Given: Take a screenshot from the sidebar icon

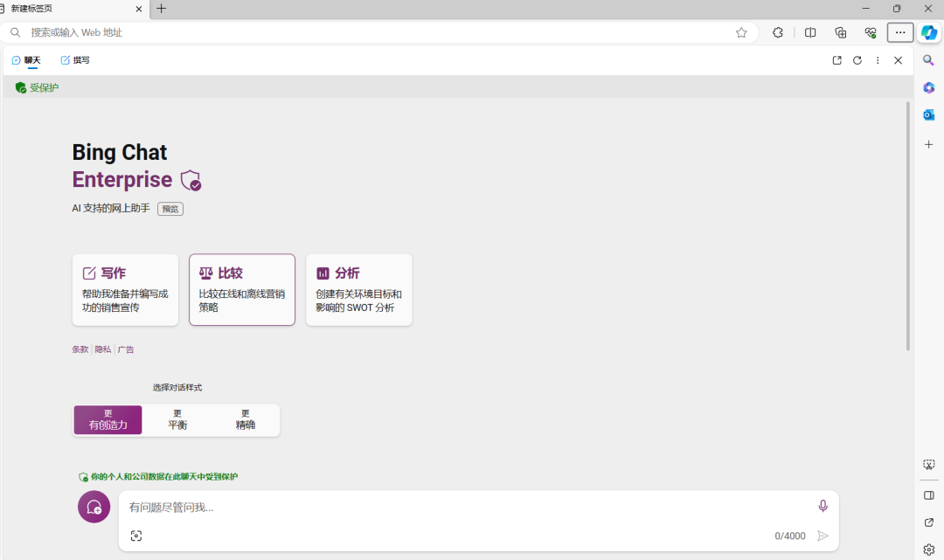Looking at the screenshot, I should [x=929, y=465].
